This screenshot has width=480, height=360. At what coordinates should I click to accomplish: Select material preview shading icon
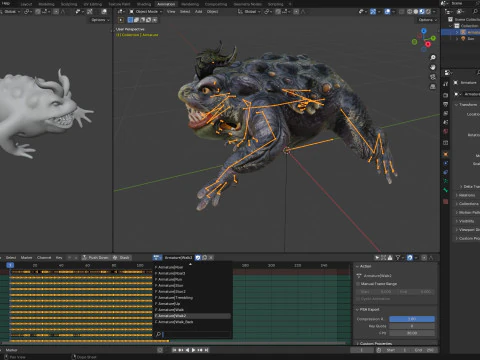[422, 11]
